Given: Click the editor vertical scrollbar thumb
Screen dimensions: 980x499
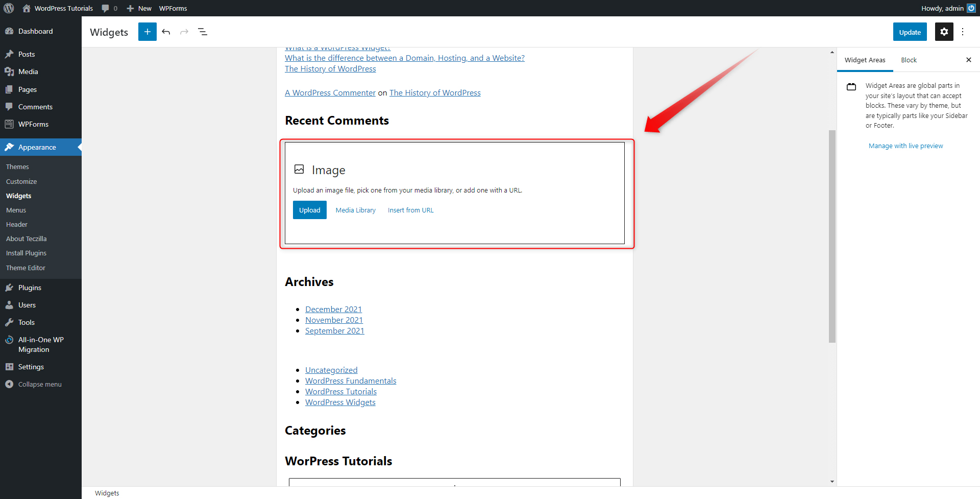Looking at the screenshot, I should pos(832,236).
